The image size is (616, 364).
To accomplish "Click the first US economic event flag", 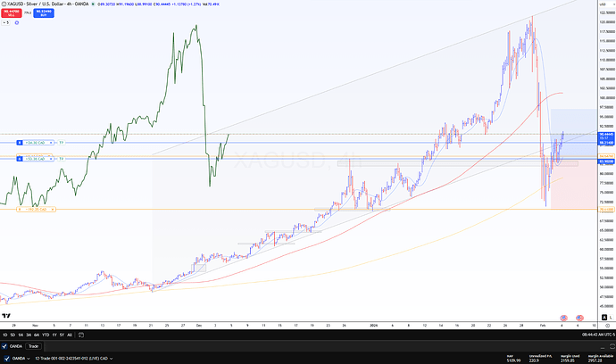I will coord(563,318).
